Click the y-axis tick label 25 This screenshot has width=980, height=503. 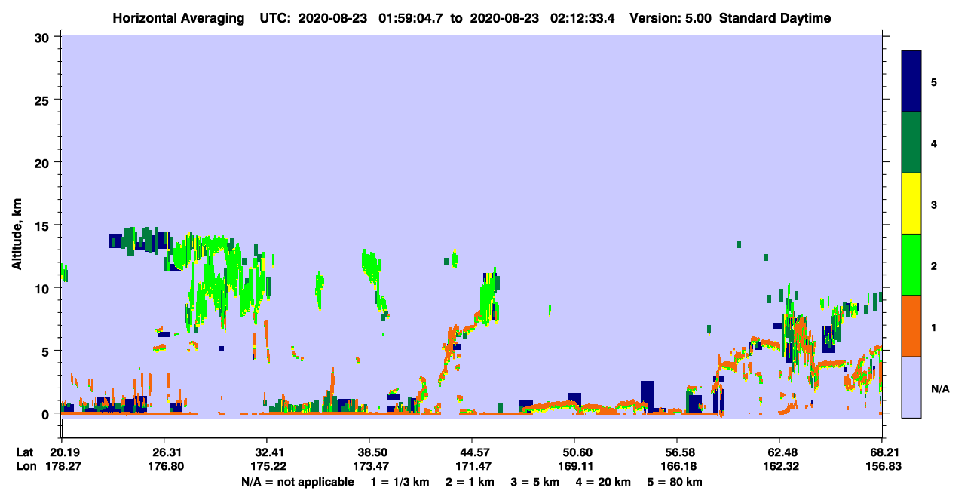pos(43,100)
